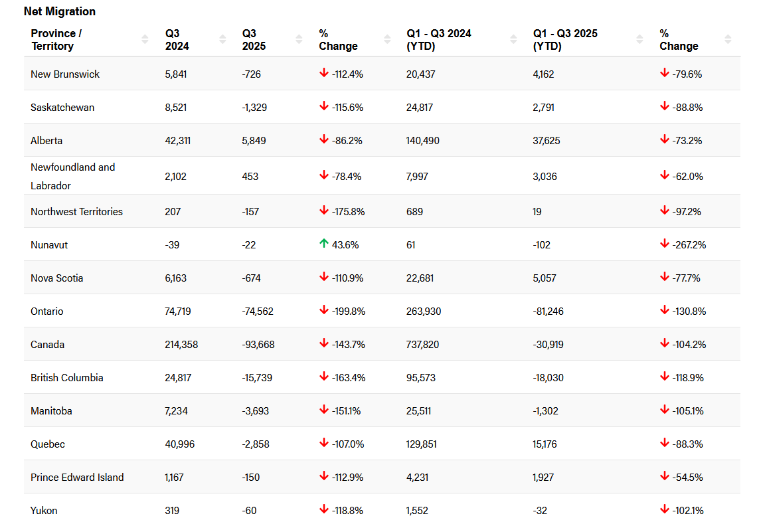This screenshot has height=532, width=761.
Task: Click the sort icon beside Q1 - Q3 2025 (YTD)
Action: [x=639, y=39]
